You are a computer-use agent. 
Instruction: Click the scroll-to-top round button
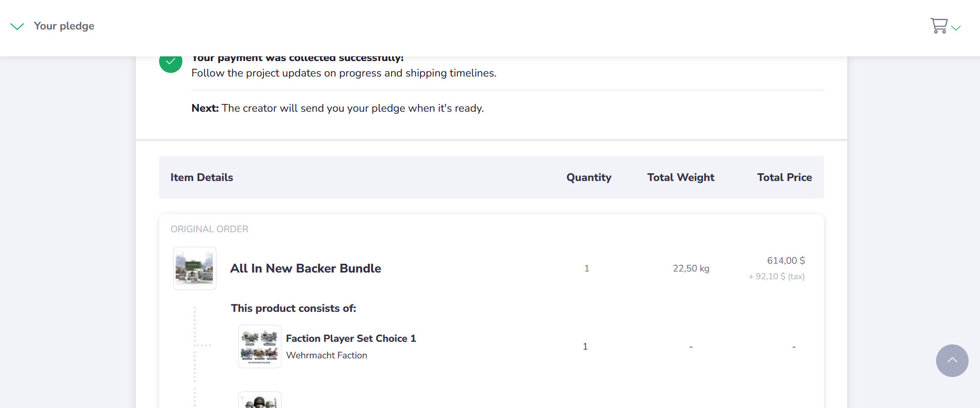(952, 360)
